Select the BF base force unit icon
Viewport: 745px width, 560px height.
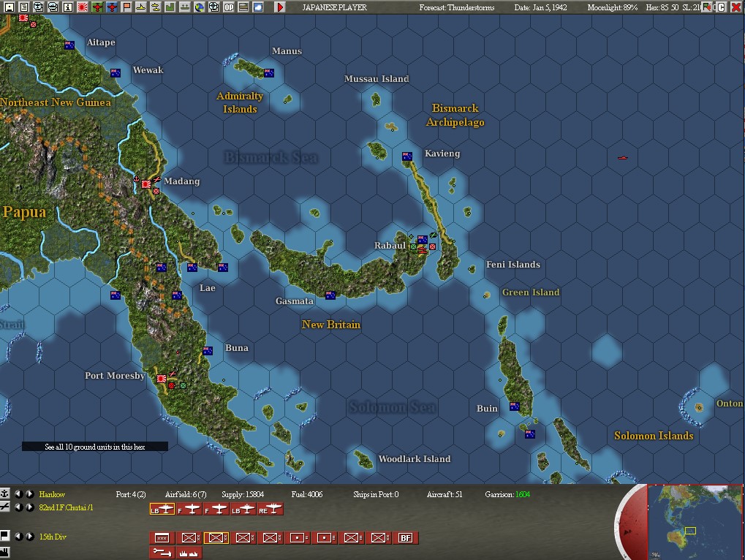pyautogui.click(x=406, y=537)
